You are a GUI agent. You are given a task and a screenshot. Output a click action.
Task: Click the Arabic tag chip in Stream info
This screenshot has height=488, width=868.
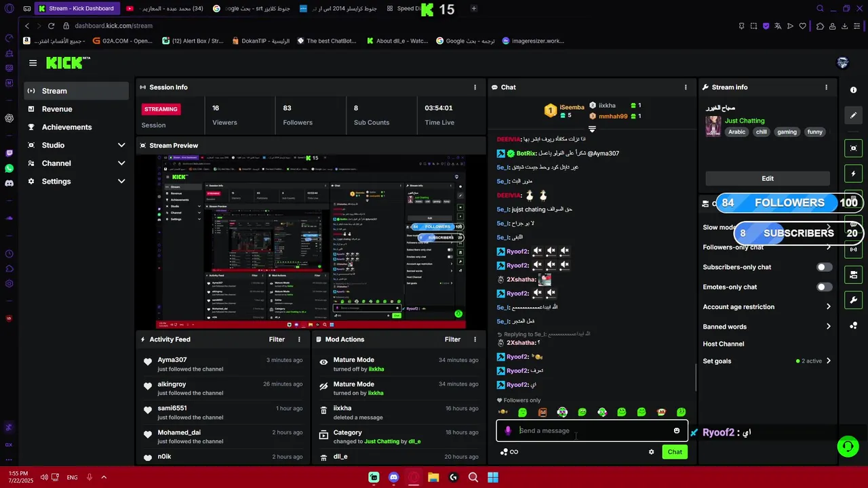tap(737, 132)
